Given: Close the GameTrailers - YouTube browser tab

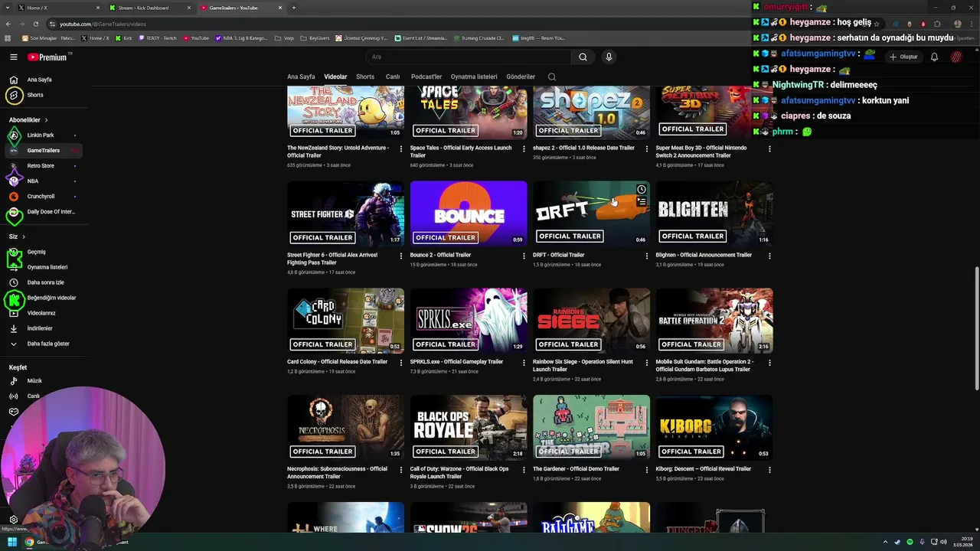Looking at the screenshot, I should (x=280, y=8).
